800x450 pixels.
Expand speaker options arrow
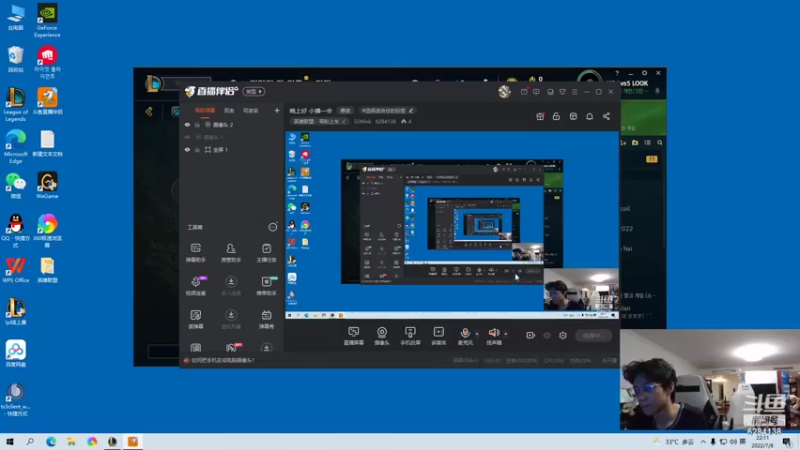coord(506,334)
